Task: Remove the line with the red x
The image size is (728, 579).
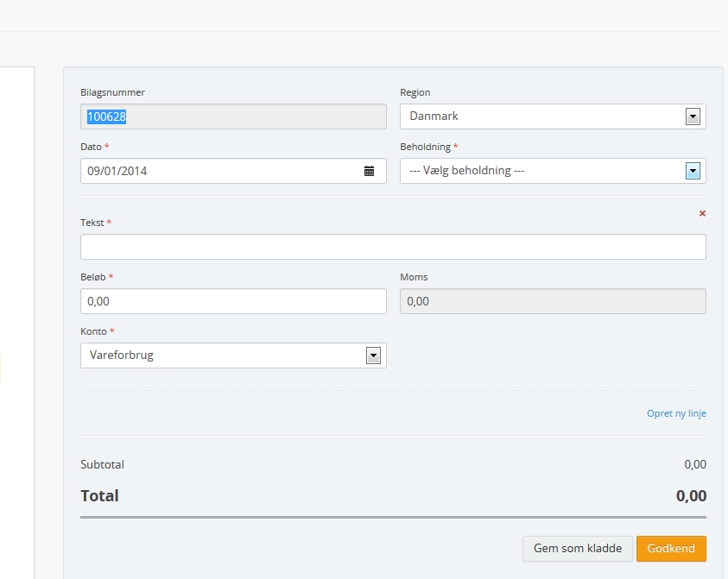Action: coord(701,213)
